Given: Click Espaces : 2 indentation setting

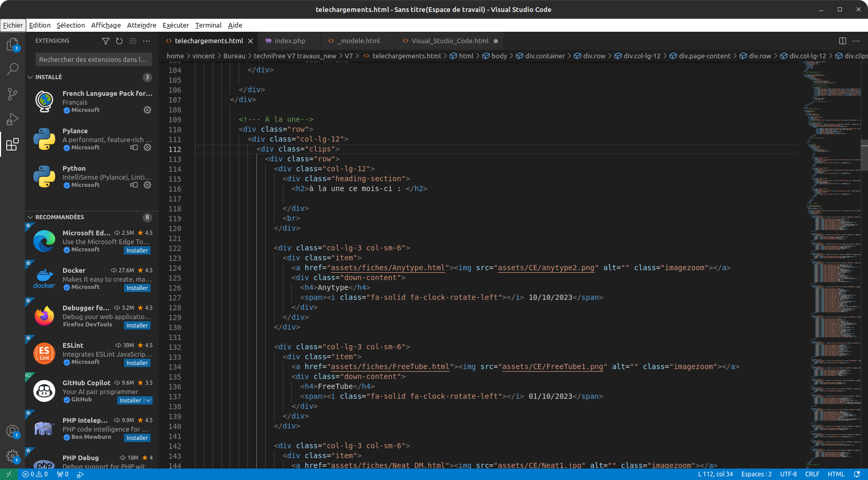Looking at the screenshot, I should coord(756,474).
